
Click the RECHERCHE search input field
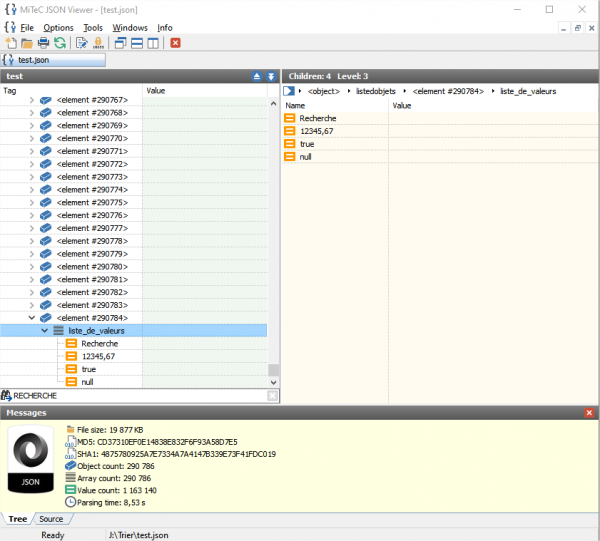point(140,396)
